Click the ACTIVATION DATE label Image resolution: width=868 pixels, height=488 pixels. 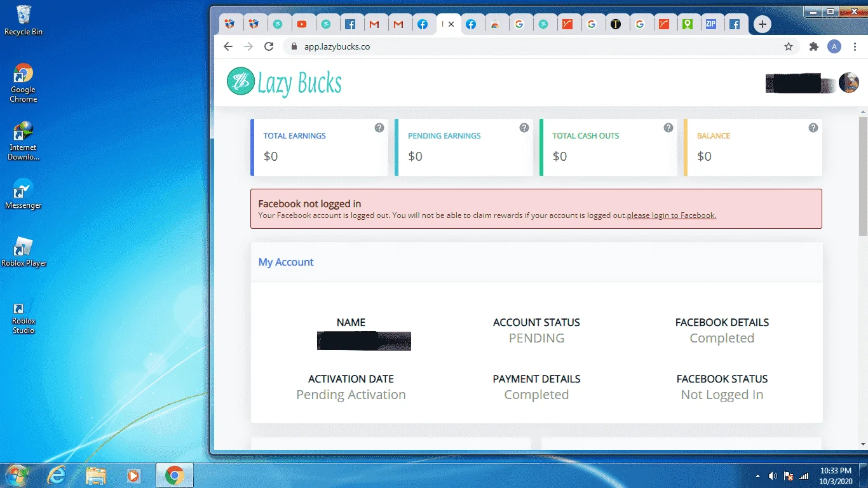pos(351,379)
